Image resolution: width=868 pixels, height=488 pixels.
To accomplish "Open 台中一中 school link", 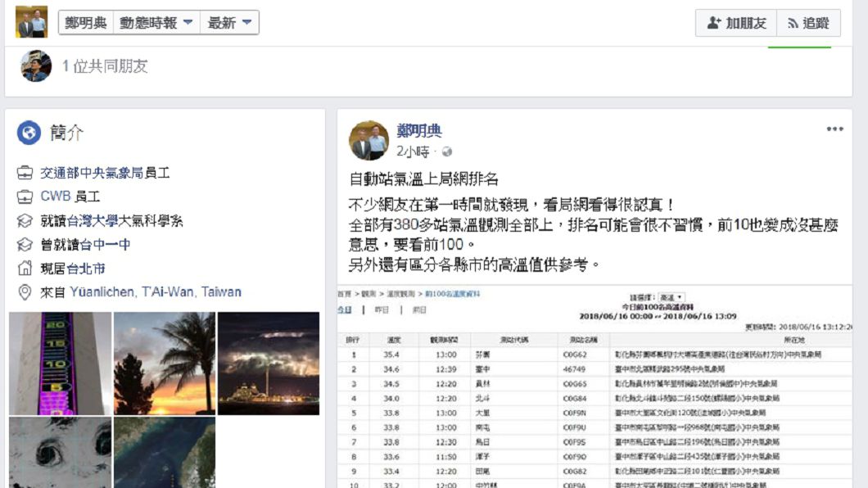I will (x=105, y=245).
